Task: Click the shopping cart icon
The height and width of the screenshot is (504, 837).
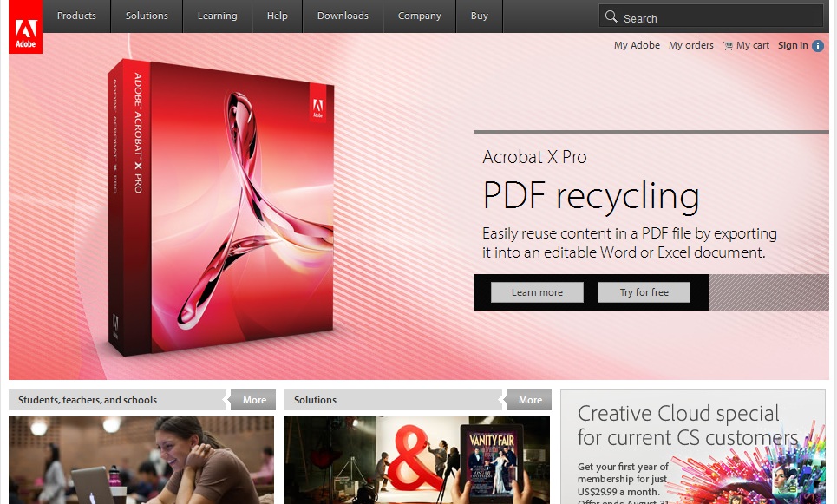Action: [728, 46]
